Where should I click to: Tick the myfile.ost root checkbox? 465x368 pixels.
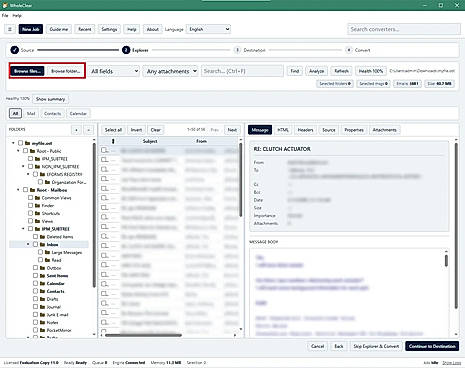20,143
